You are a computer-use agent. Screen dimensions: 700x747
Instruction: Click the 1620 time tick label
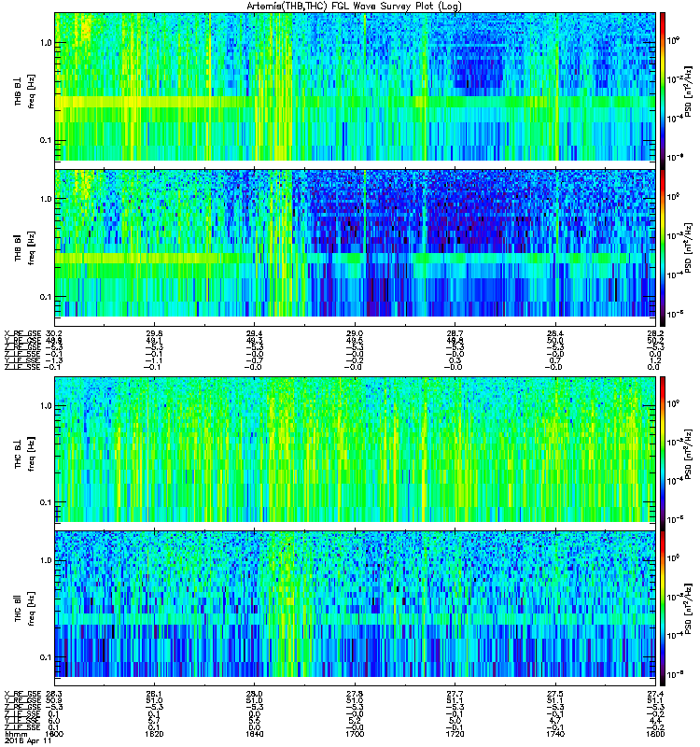154,734
